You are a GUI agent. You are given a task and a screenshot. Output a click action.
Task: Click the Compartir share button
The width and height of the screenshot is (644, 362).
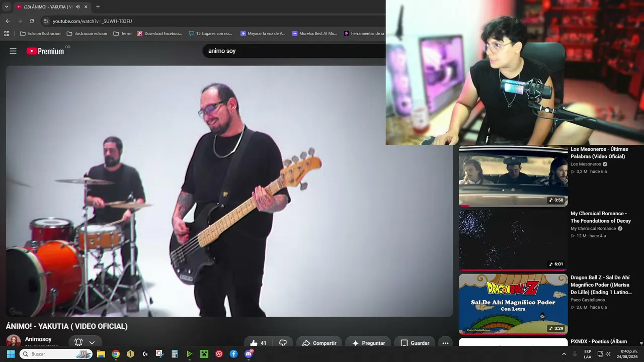click(319, 343)
